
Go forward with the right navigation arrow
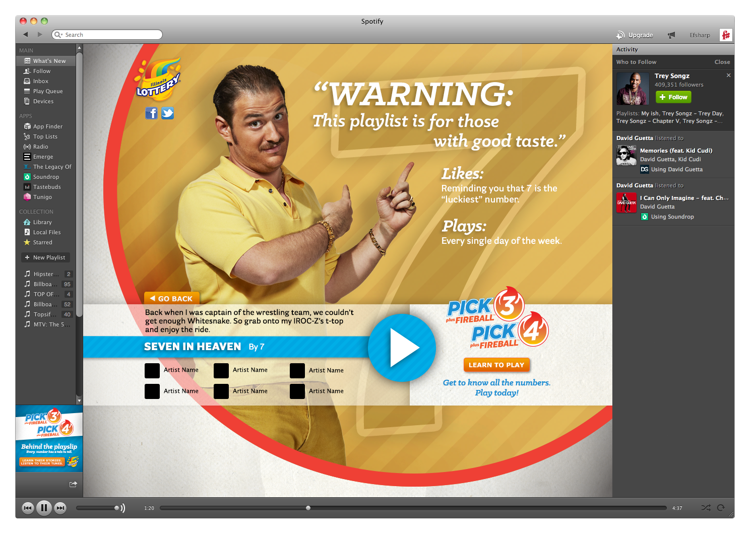(40, 34)
